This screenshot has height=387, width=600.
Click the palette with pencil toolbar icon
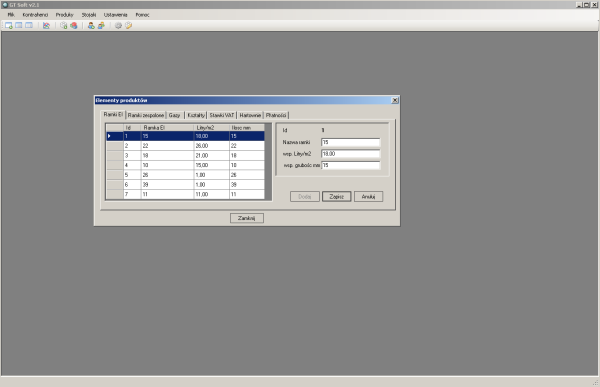(x=129, y=26)
